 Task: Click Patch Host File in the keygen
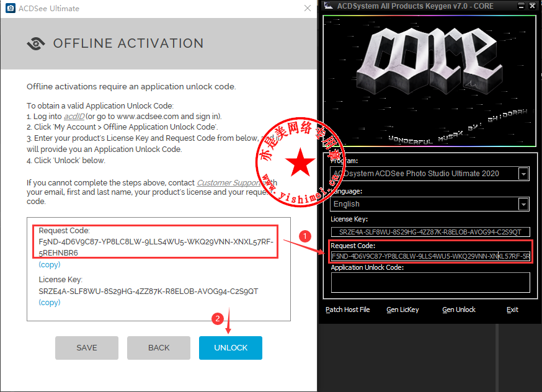tap(348, 310)
